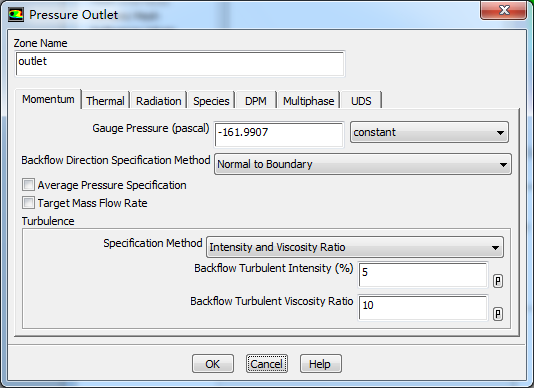This screenshot has height=388, width=534.
Task: Click the Fluent application icon in title bar
Action: coord(16,15)
